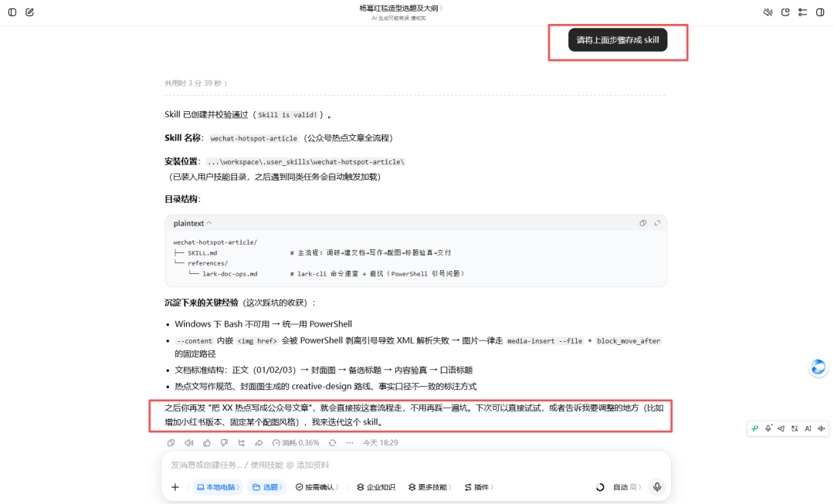The height and width of the screenshot is (504, 834).
Task: Focus the message input 发消息或创建任务
Action: [416, 465]
